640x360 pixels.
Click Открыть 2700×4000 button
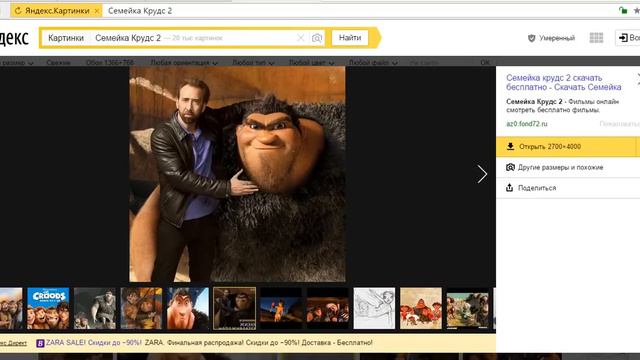[566, 147]
